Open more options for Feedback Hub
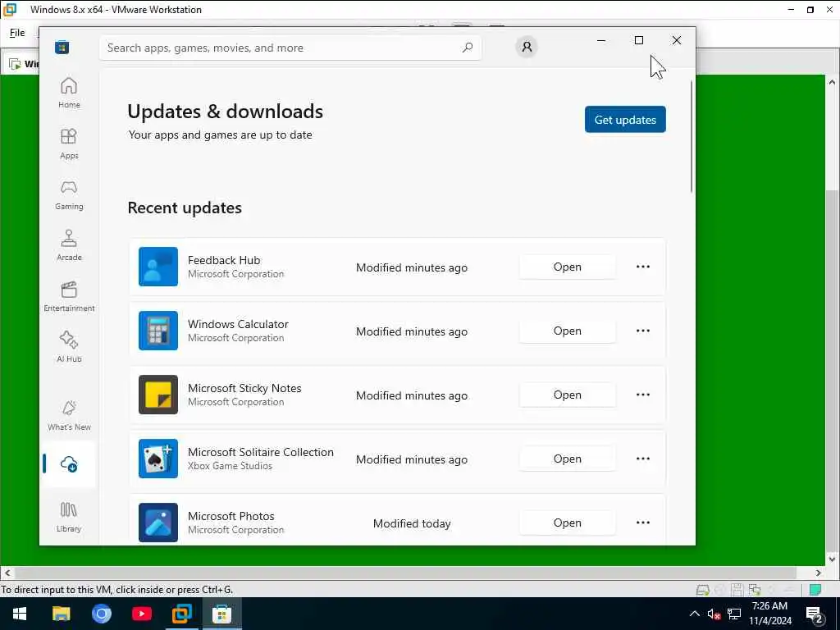The image size is (840, 630). pos(643,267)
